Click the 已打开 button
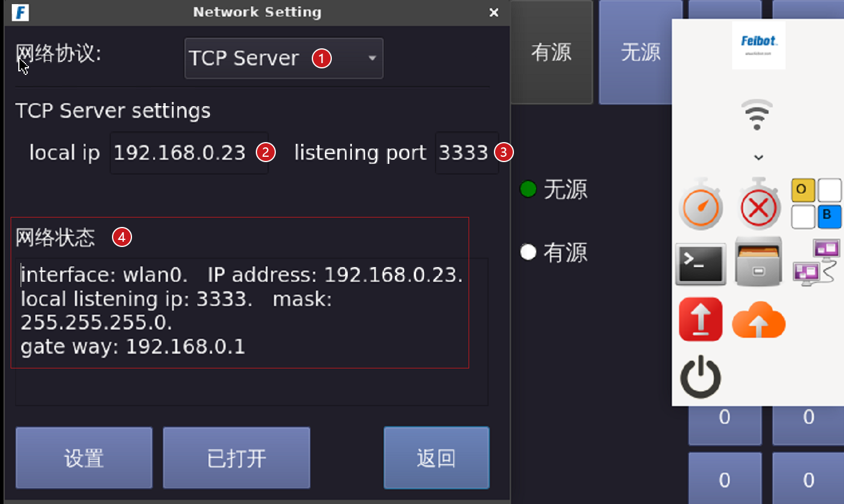This screenshot has width=844, height=504. coord(236,458)
